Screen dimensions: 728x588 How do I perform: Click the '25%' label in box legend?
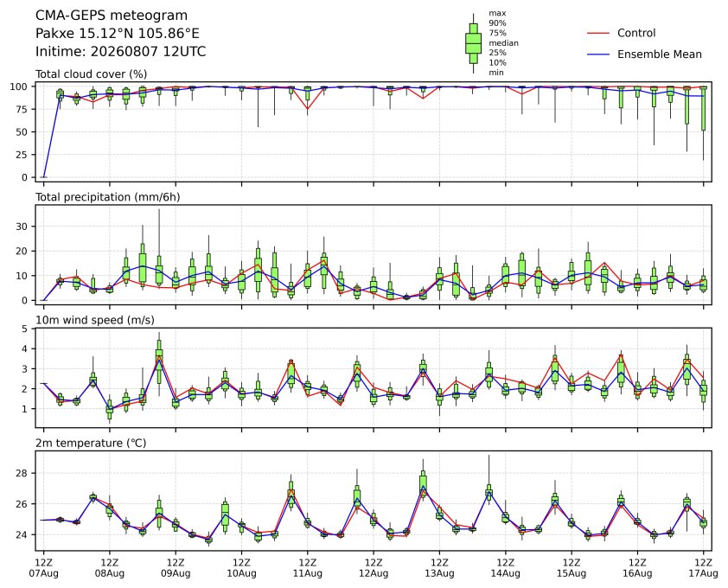497,53
